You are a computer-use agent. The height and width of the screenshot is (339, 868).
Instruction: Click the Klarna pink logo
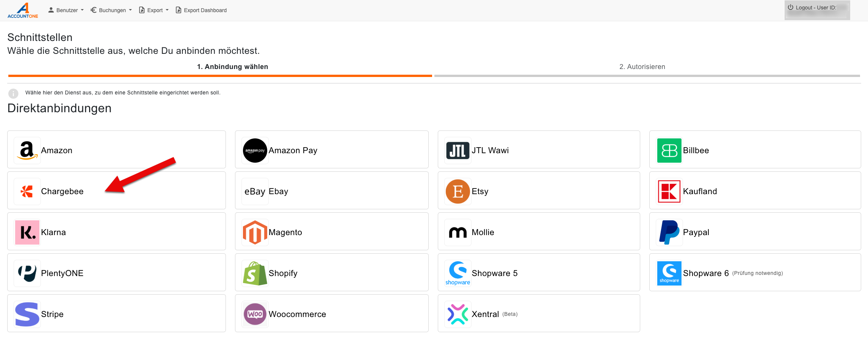tap(27, 232)
